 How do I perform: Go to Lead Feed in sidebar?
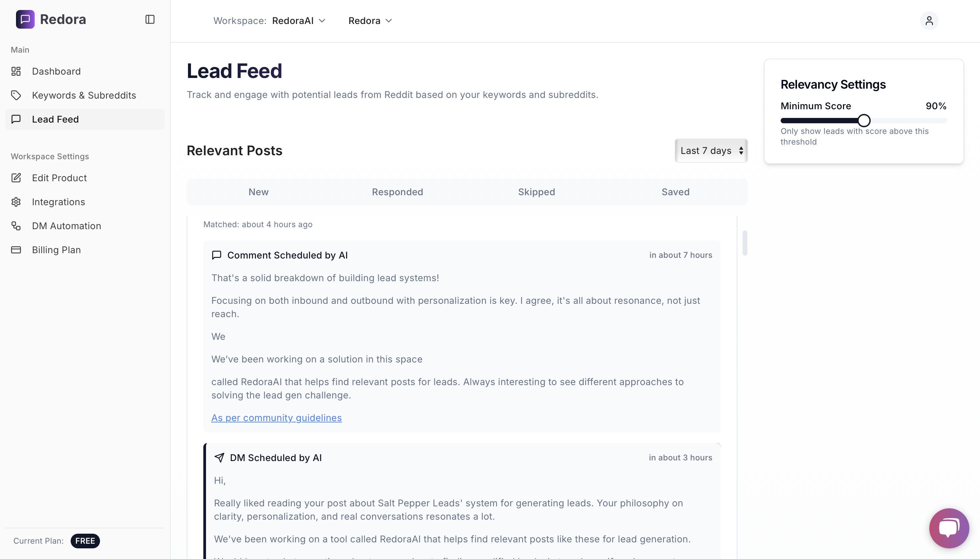click(x=55, y=119)
